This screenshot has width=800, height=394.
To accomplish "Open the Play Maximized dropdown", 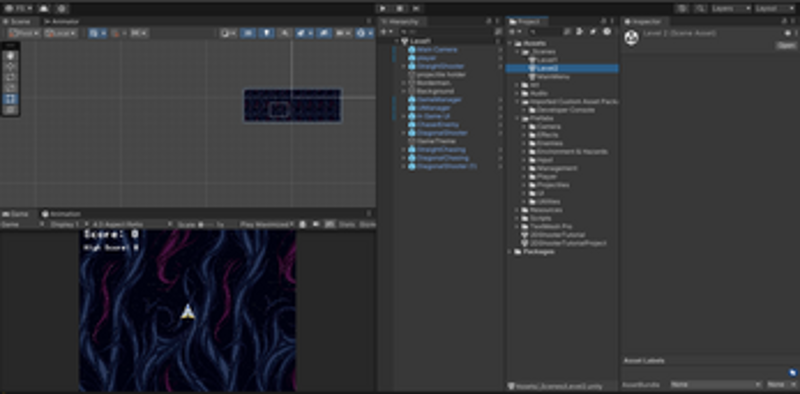I will (267, 224).
